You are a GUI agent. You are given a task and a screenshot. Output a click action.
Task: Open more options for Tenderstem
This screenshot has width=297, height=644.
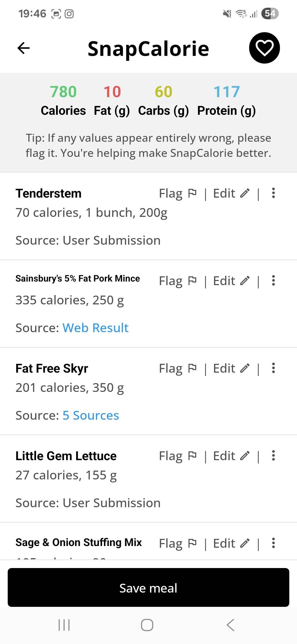point(273,193)
